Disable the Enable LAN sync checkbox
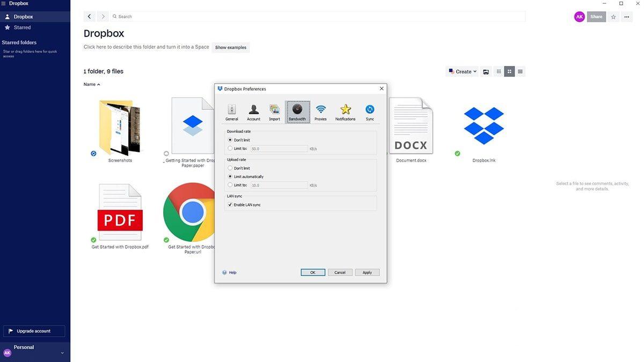 tap(230, 204)
